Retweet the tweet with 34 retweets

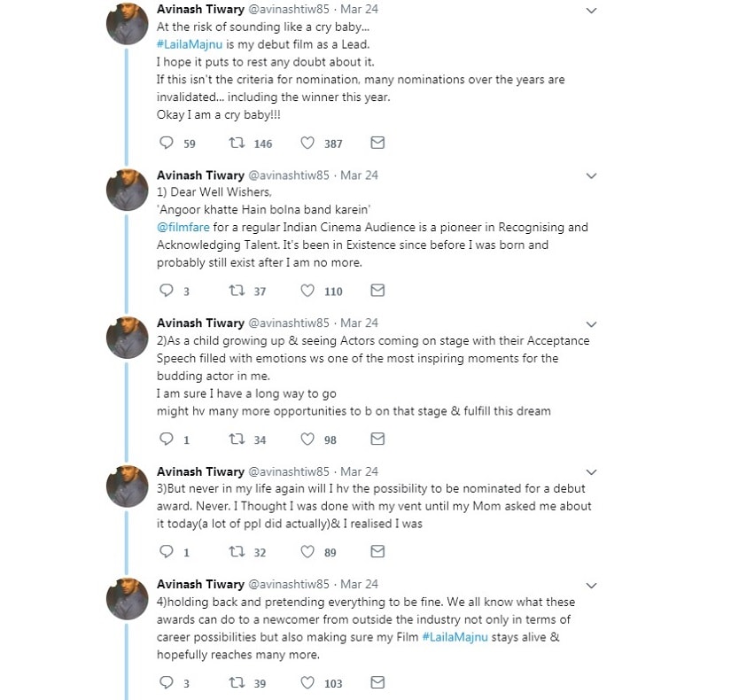(x=237, y=439)
